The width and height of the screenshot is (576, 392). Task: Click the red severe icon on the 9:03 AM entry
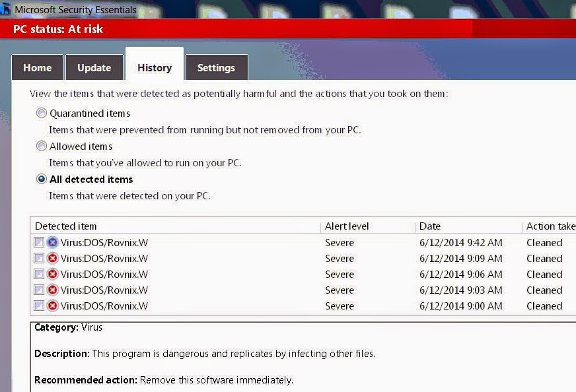point(51,290)
